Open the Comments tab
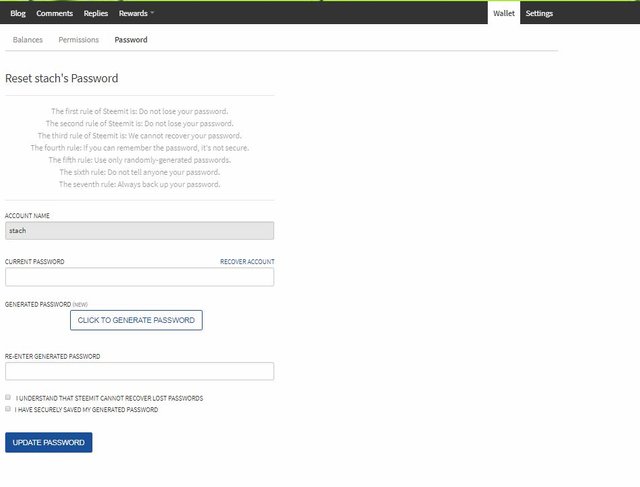The height and width of the screenshot is (487, 640). pos(54,13)
